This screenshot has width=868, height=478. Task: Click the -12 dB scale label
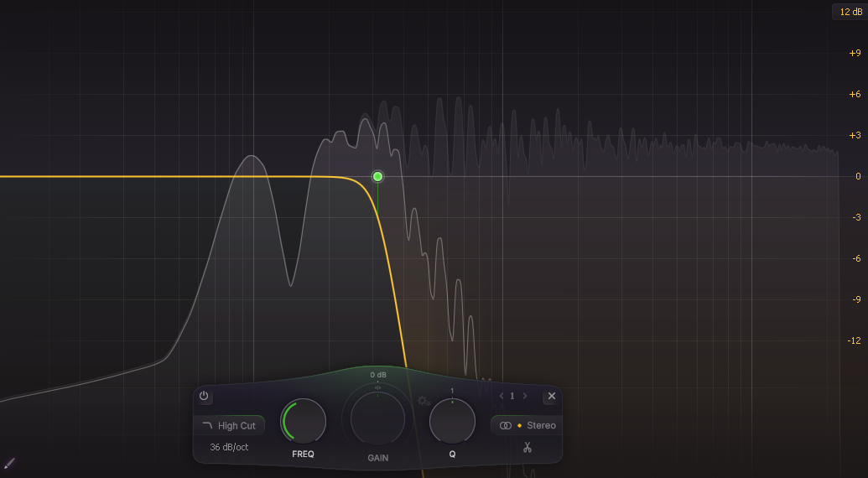[x=854, y=340]
